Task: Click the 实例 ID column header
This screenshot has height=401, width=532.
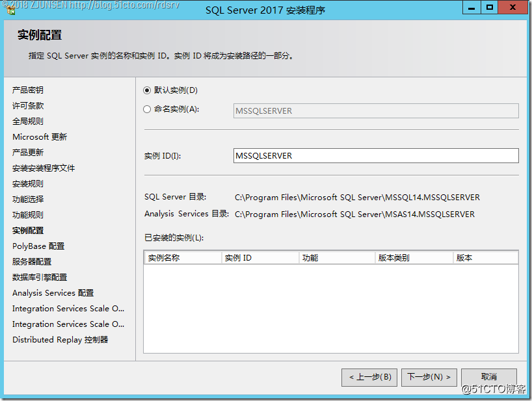Action: [x=260, y=258]
